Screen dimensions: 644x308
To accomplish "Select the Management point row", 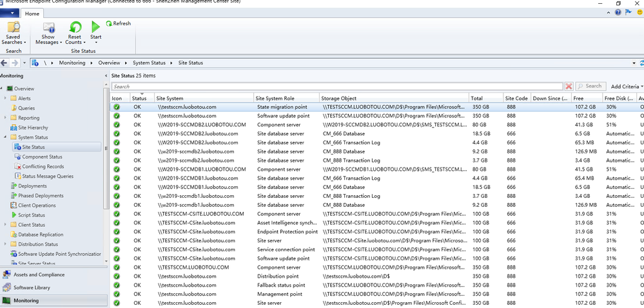I will 376,294.
